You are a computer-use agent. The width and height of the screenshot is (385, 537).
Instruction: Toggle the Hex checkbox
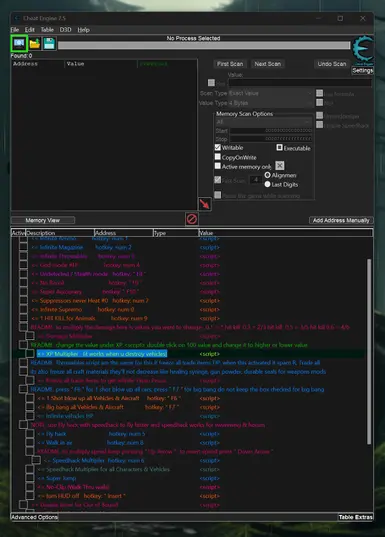point(211,83)
